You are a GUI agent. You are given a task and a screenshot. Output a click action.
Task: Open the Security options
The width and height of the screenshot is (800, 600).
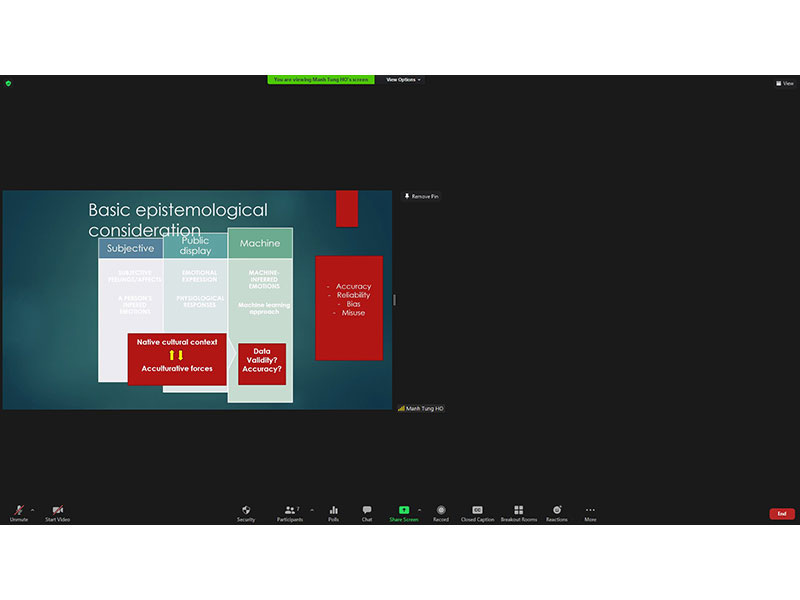click(x=246, y=512)
